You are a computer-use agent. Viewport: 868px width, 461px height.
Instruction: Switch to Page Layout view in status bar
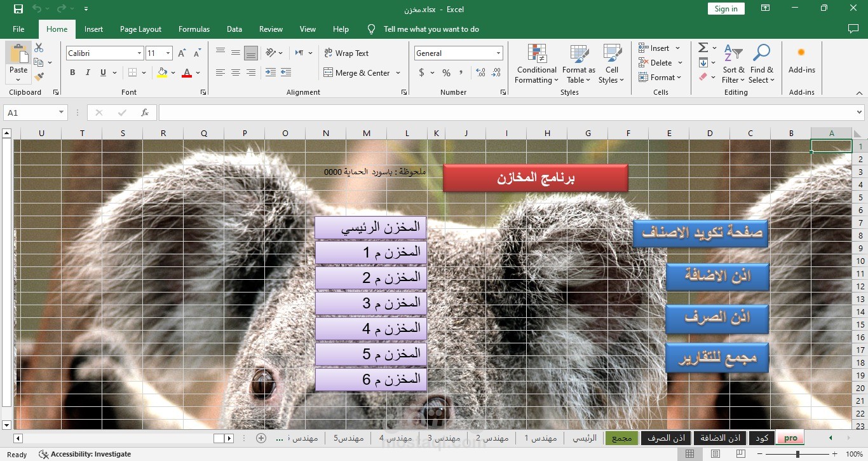click(x=715, y=454)
